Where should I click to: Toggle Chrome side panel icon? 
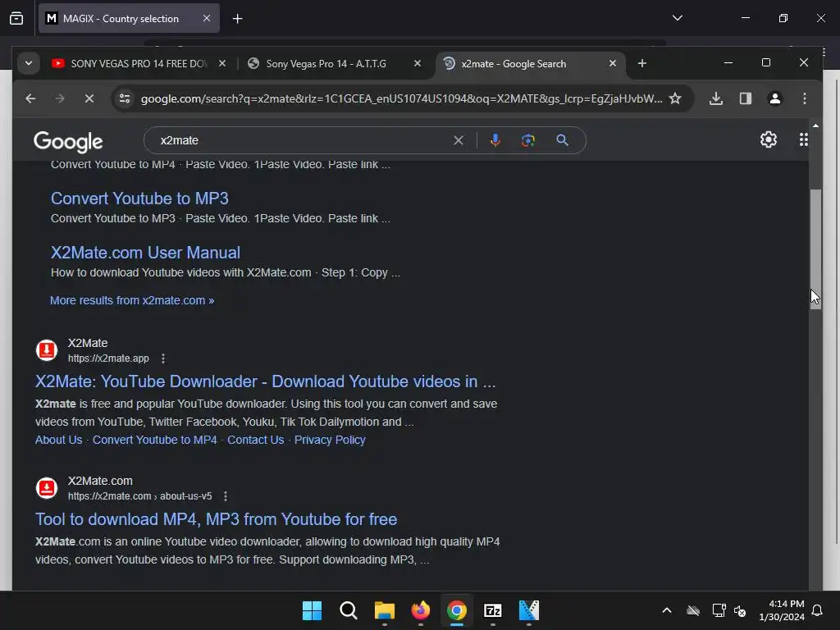pos(745,98)
